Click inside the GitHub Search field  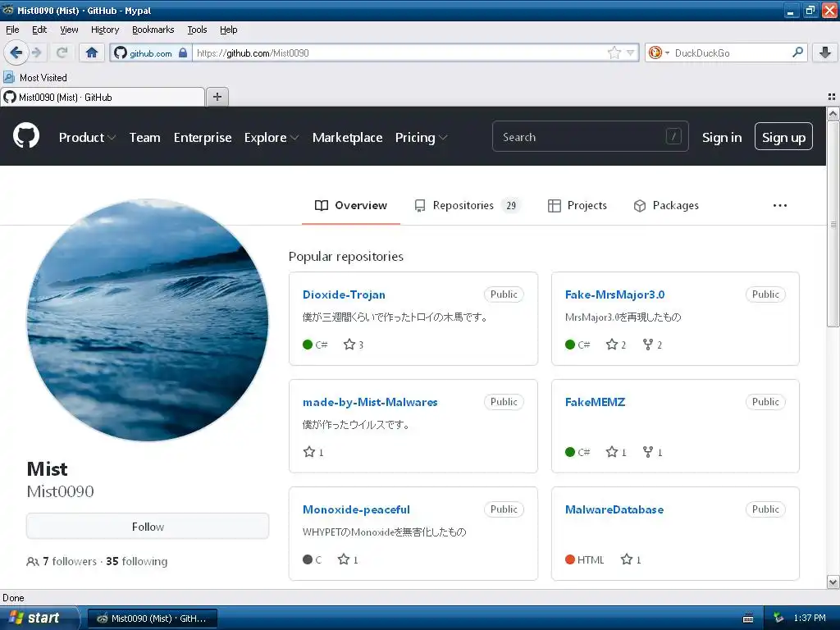(x=591, y=137)
